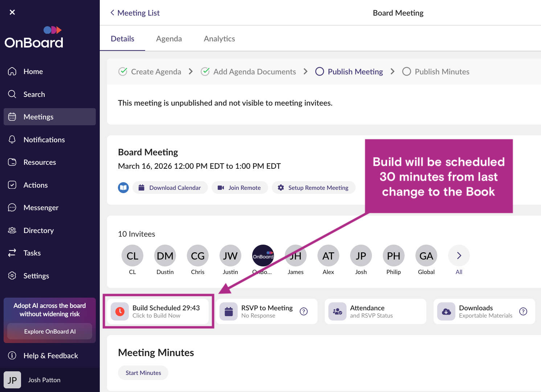Select the Publish Minutes step circle

406,72
